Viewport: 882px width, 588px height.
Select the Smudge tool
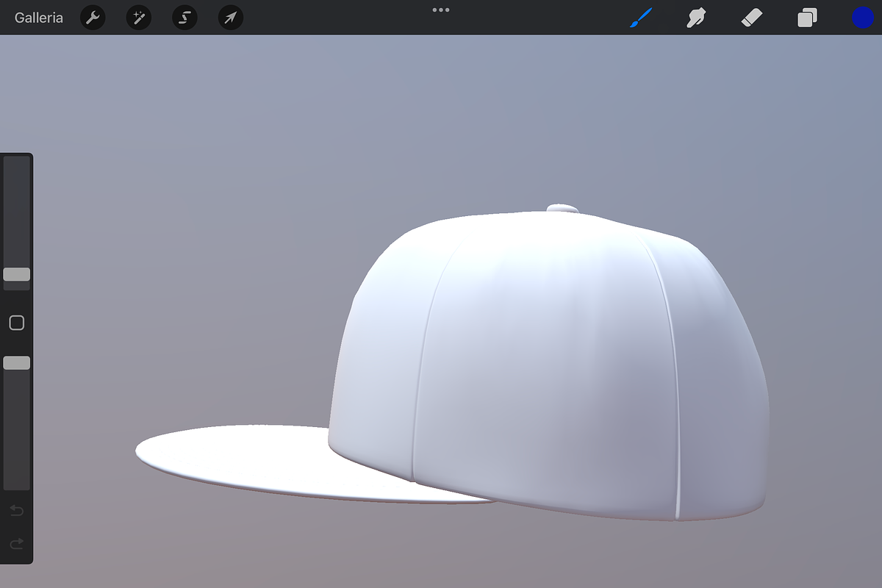695,18
